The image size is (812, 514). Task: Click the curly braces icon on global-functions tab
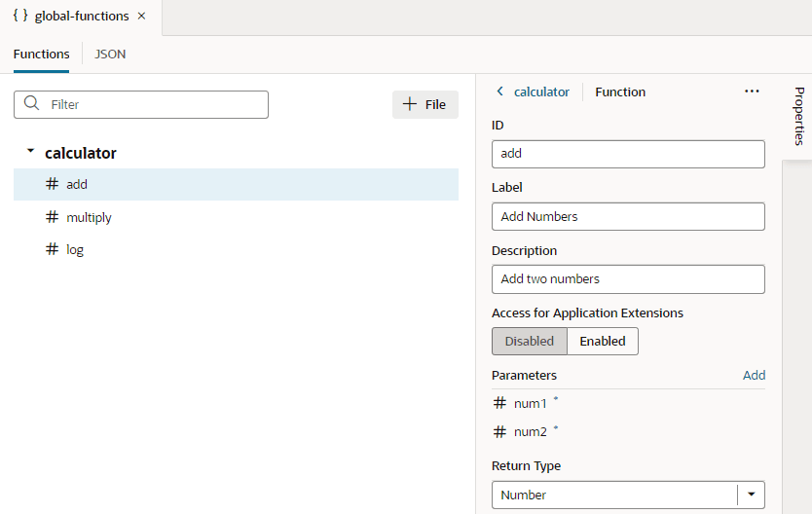(19, 17)
